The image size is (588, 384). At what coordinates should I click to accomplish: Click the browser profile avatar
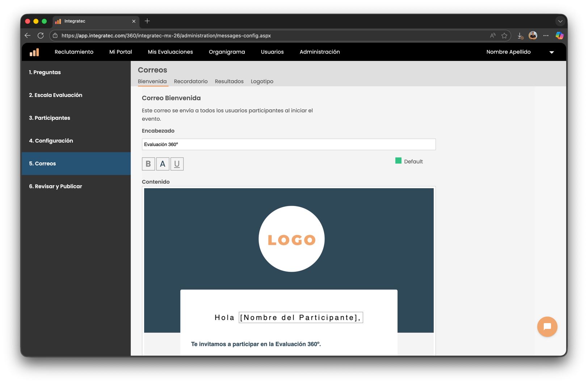[x=533, y=36]
